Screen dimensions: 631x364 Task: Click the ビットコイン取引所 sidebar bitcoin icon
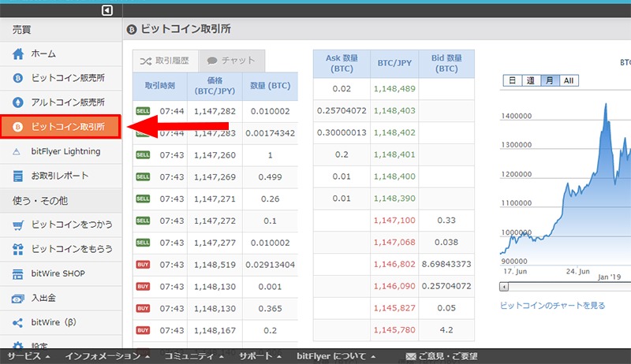pyautogui.click(x=17, y=127)
